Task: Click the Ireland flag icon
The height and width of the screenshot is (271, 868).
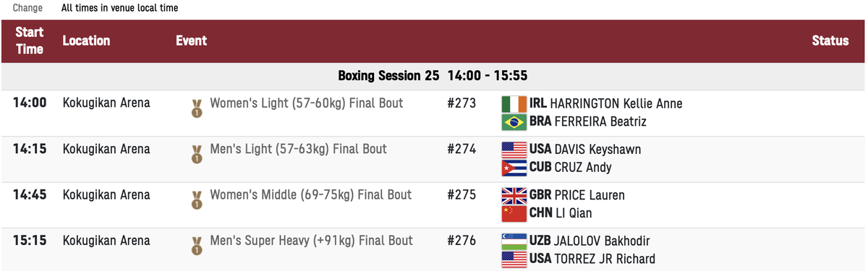Action: tap(514, 104)
